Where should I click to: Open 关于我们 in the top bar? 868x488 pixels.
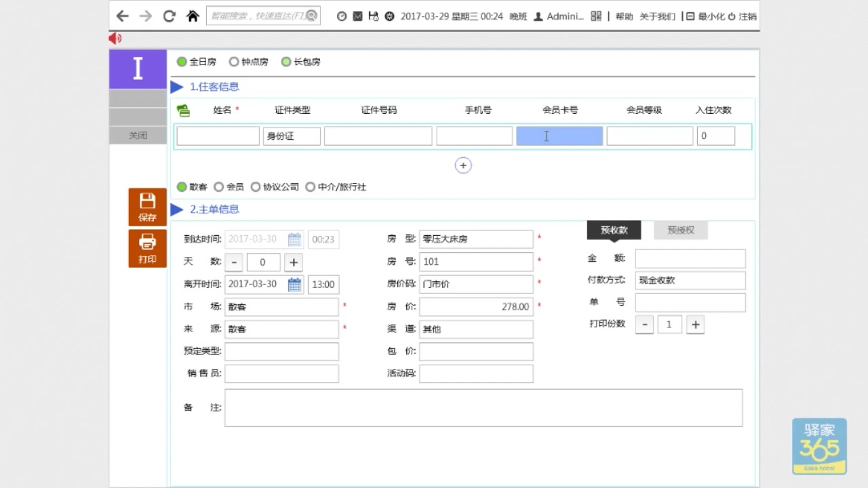click(657, 16)
